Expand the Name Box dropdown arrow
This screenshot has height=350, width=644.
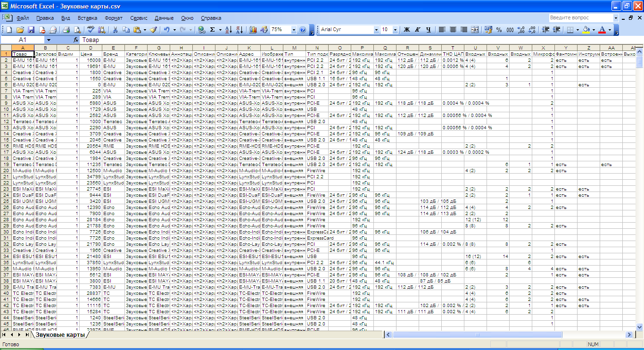[48, 40]
